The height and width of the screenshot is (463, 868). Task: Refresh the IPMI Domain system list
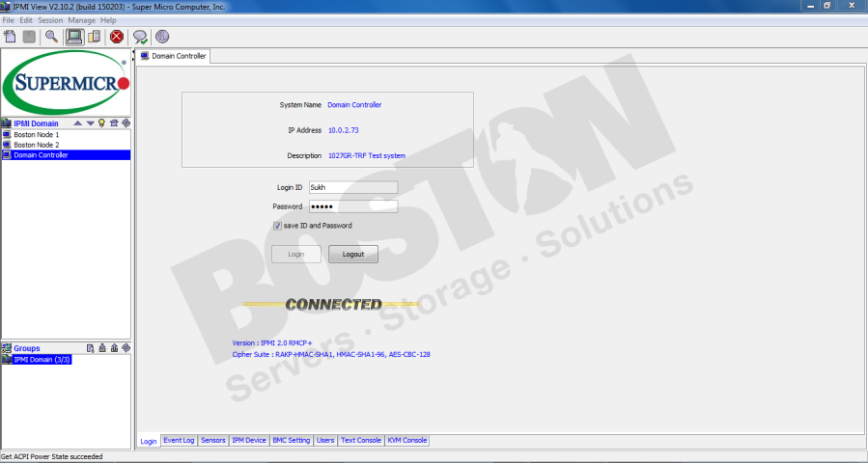point(126,123)
